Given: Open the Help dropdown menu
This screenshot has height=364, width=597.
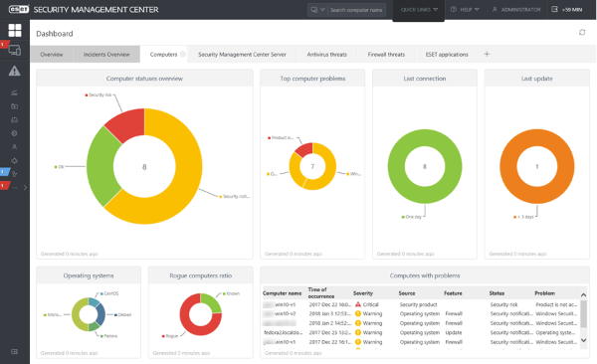Looking at the screenshot, I should click(x=465, y=10).
